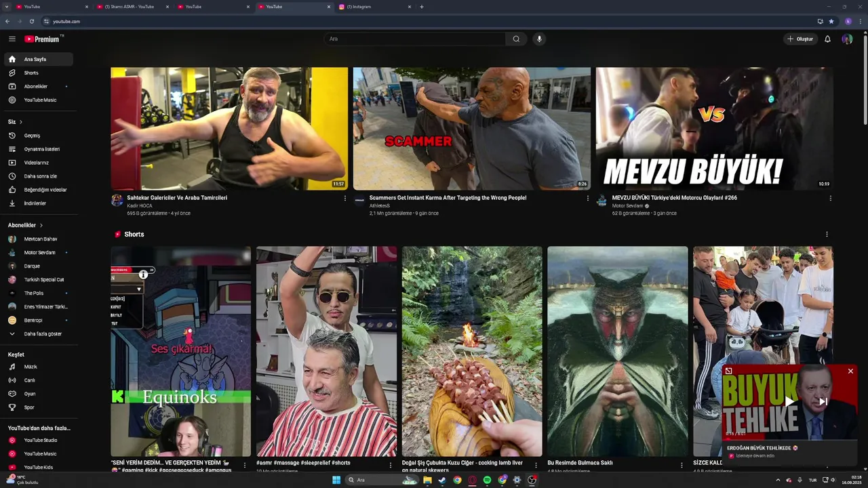Open the YouTube hamburger guide menu
This screenshot has height=488, width=868.
click(12, 39)
